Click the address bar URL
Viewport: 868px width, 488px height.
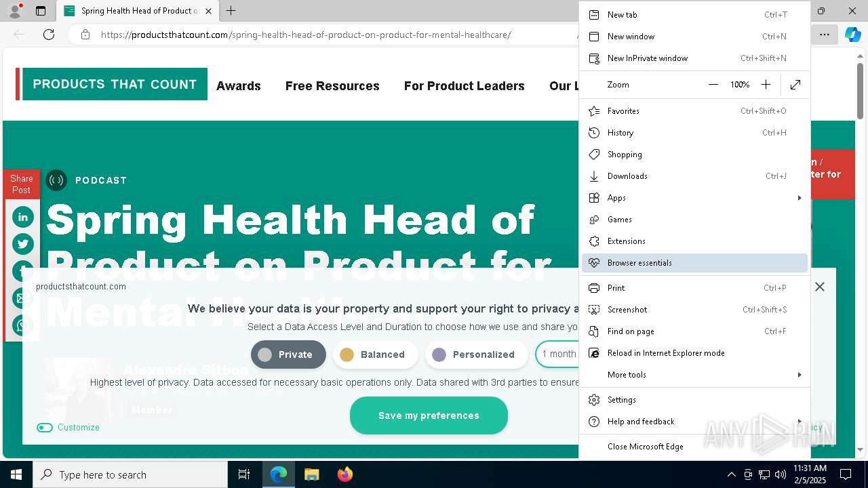pyautogui.click(x=306, y=35)
